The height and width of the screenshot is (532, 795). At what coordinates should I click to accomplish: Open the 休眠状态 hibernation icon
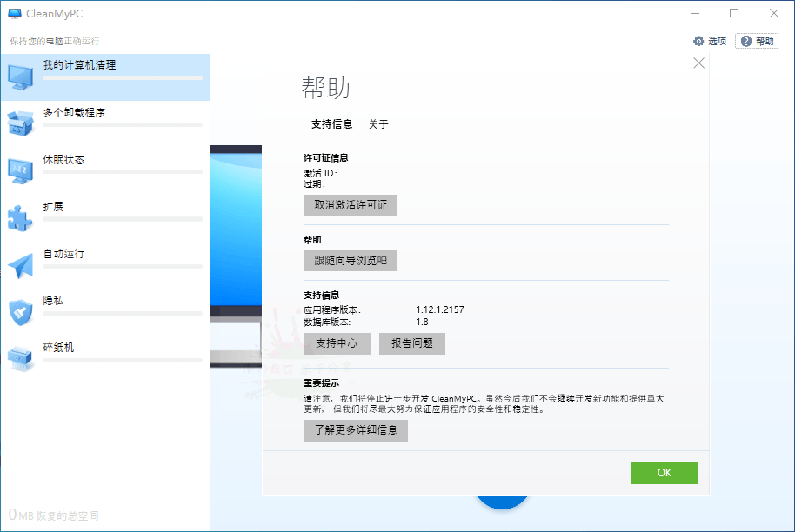coord(20,170)
